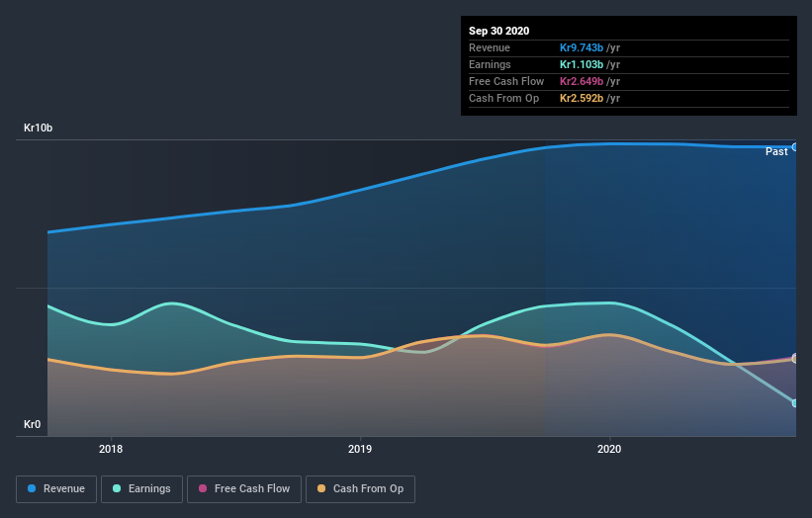Viewport: 812px width, 518px height.
Task: Toggle the Free Cash Flow legend button
Action: pos(244,489)
